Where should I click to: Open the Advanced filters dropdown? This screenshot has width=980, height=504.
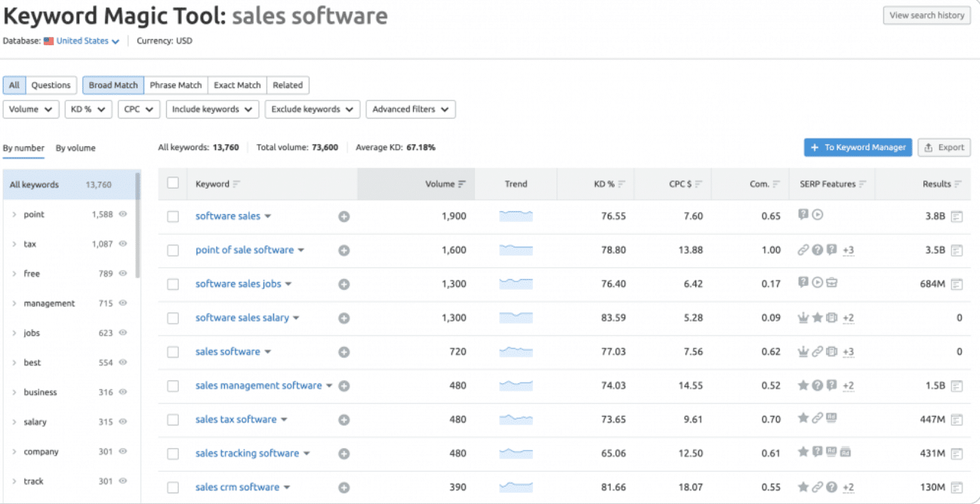click(x=410, y=109)
